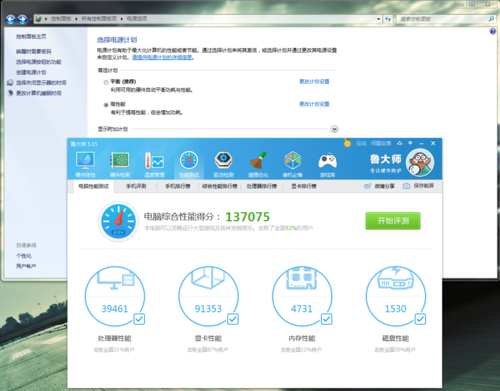This screenshot has width=500, height=391.
Task: Open 选择电源按钮的功能 in the sidebar
Action: click(x=39, y=62)
